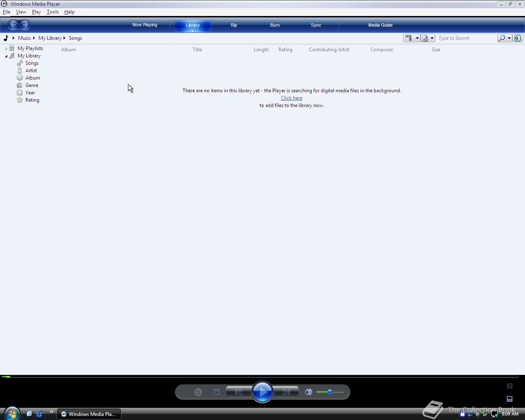Open the View Options dropdown arrow
Image resolution: width=525 pixels, height=420 pixels.
(x=417, y=38)
